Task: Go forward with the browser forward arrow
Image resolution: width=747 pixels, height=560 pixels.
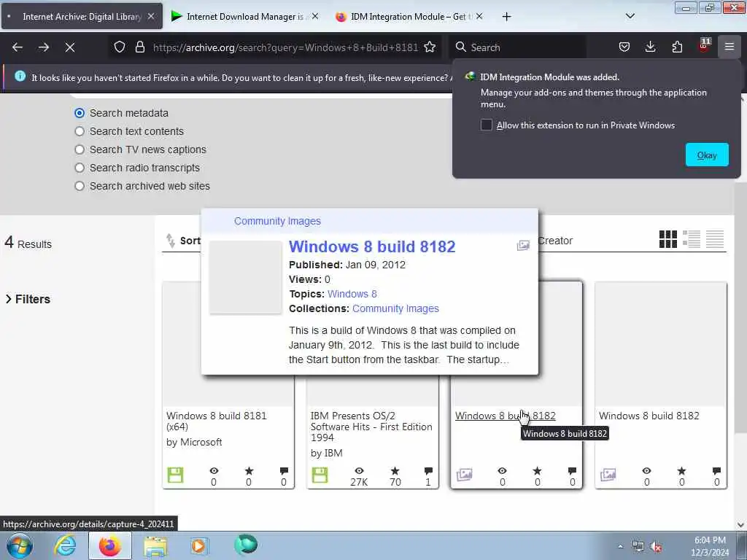Action: click(43, 47)
